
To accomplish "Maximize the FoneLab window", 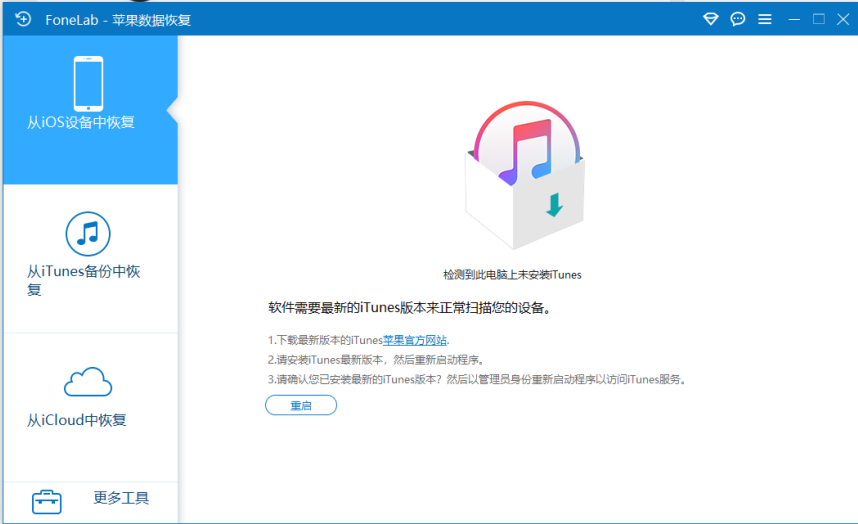I will click(x=819, y=19).
